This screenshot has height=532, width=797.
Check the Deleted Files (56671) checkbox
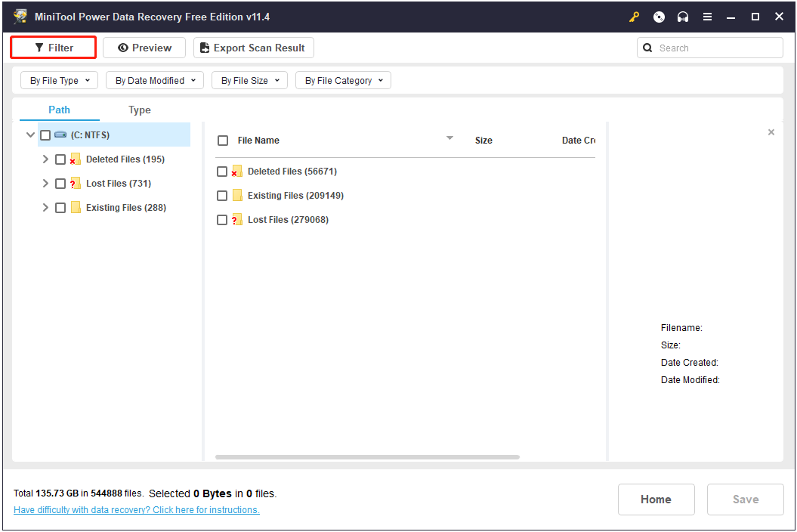(221, 172)
